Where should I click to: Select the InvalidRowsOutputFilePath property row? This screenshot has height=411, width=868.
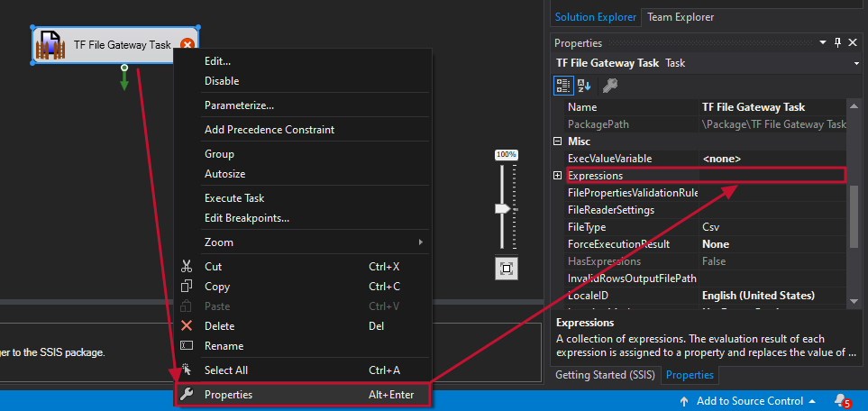pos(705,279)
